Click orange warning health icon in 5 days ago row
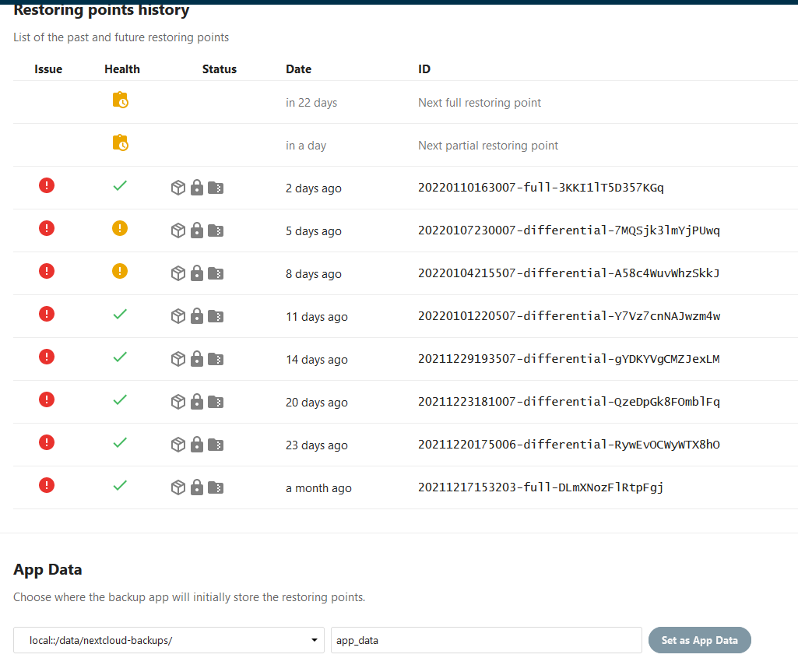 [x=120, y=228]
